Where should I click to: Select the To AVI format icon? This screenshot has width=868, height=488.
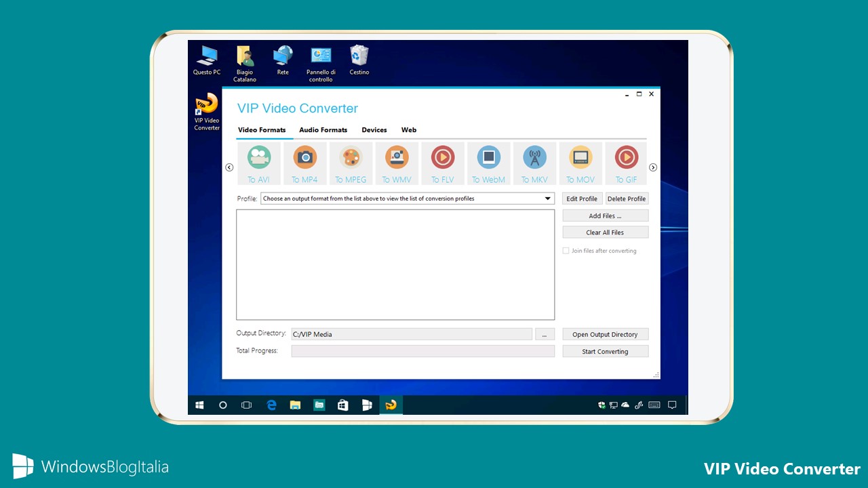pyautogui.click(x=259, y=163)
